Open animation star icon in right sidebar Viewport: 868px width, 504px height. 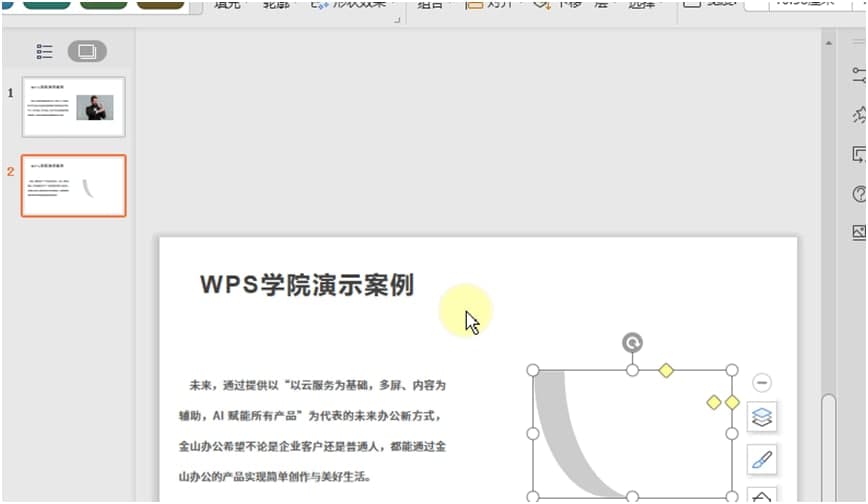click(x=860, y=115)
